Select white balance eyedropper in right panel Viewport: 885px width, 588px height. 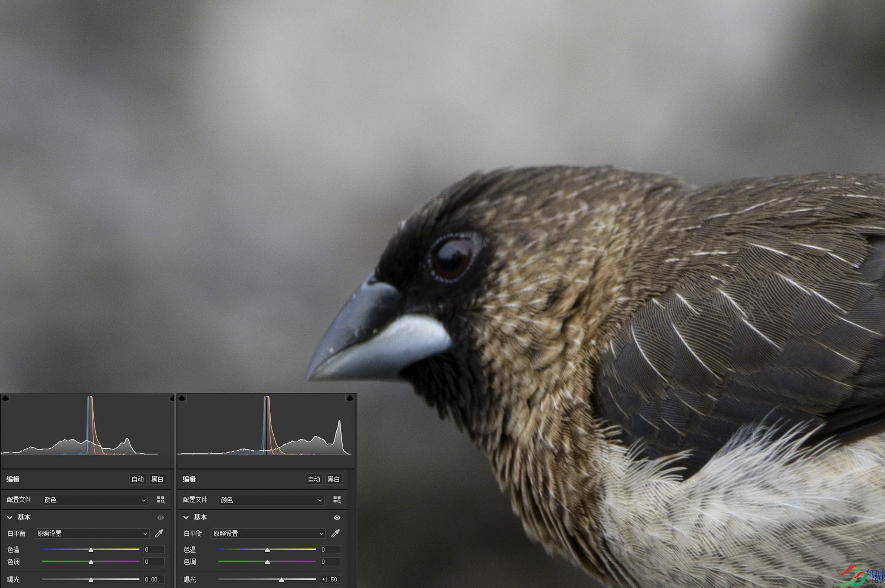coord(336,533)
